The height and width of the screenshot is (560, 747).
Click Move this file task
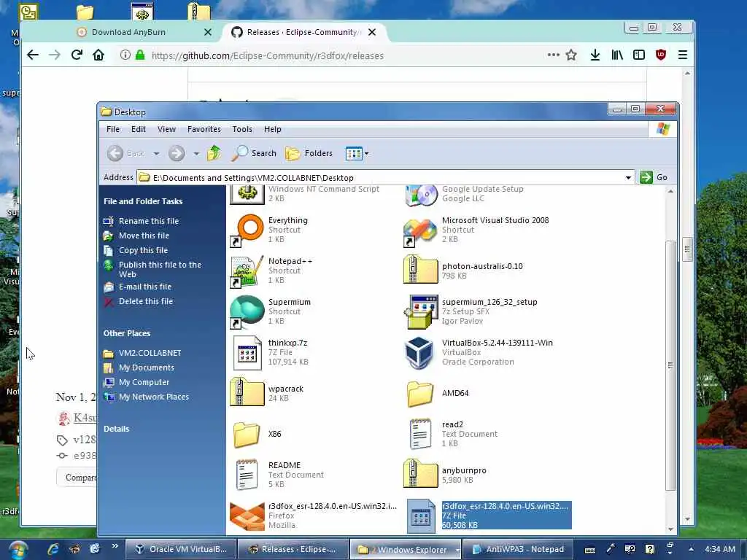click(x=144, y=236)
